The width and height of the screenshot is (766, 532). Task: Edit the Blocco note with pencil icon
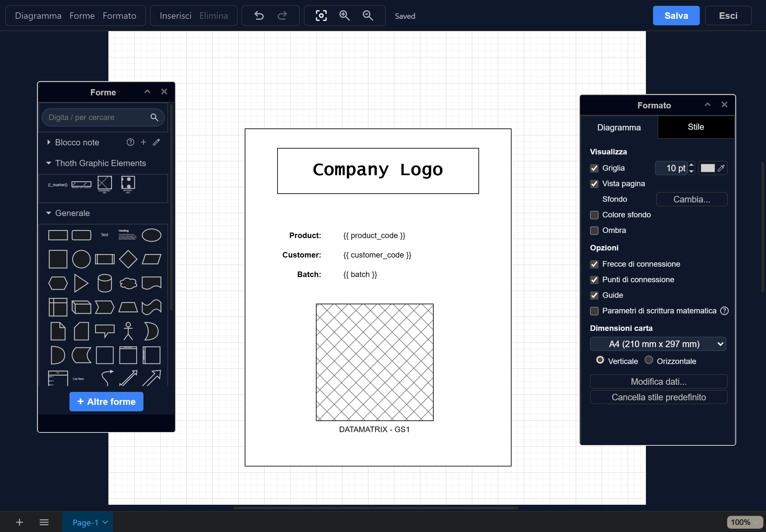click(156, 142)
